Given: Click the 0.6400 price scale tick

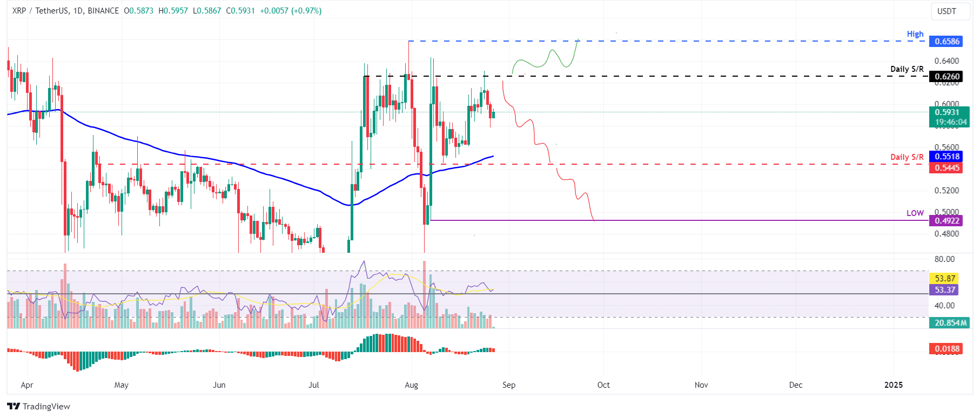Looking at the screenshot, I should point(947,61).
